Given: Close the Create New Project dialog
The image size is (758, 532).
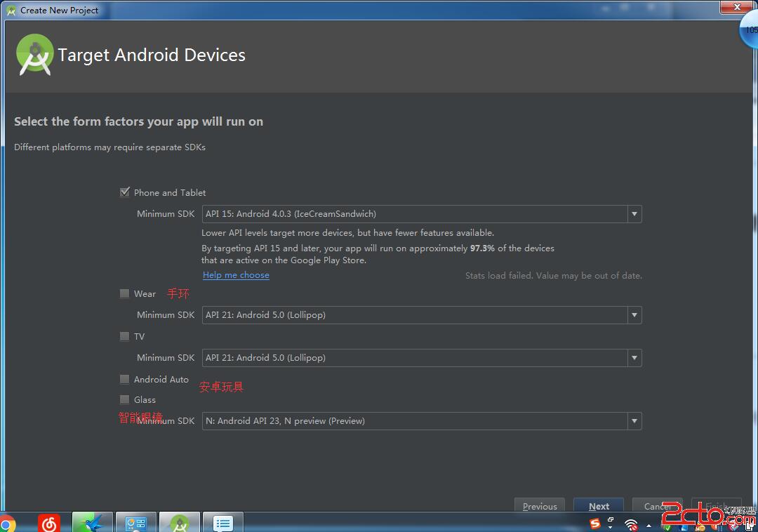Looking at the screenshot, I should click(x=737, y=7).
